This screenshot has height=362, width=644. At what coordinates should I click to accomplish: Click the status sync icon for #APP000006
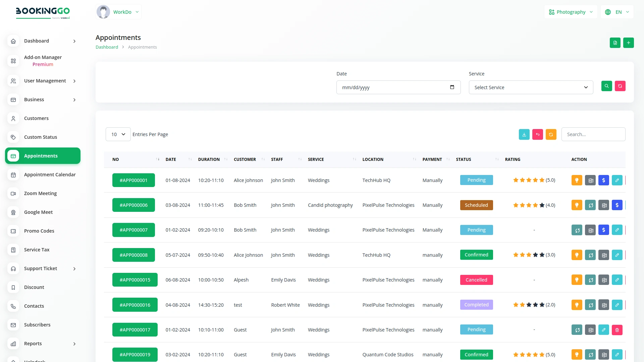point(590,205)
